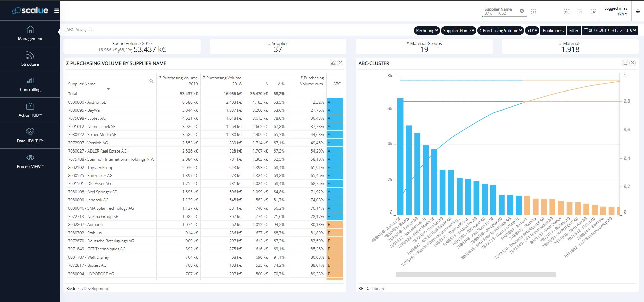The width and height of the screenshot is (644, 302).
Task: Open the hamburger menu next to the logo
Action: pos(57,10)
